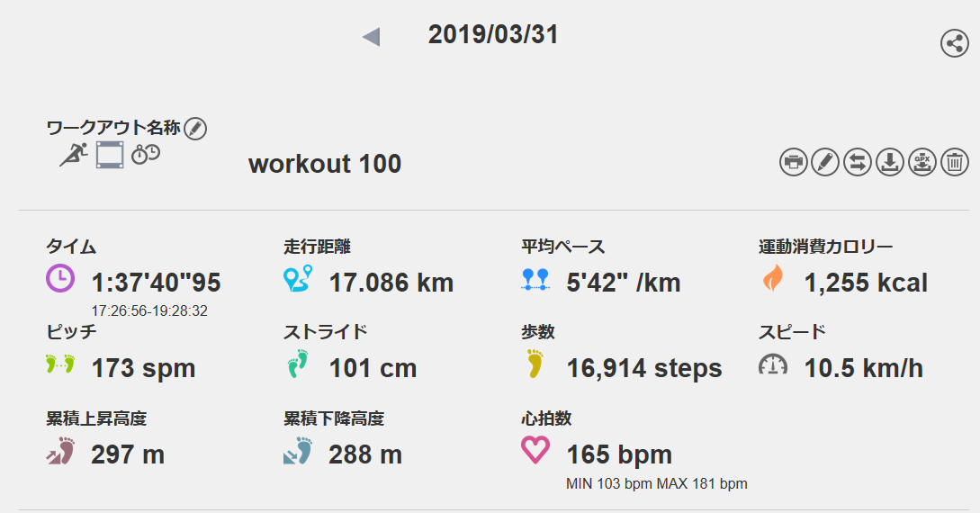Screen dimensions: 980x513
Task: Edit the workout name with the pencil
Action: point(195,129)
